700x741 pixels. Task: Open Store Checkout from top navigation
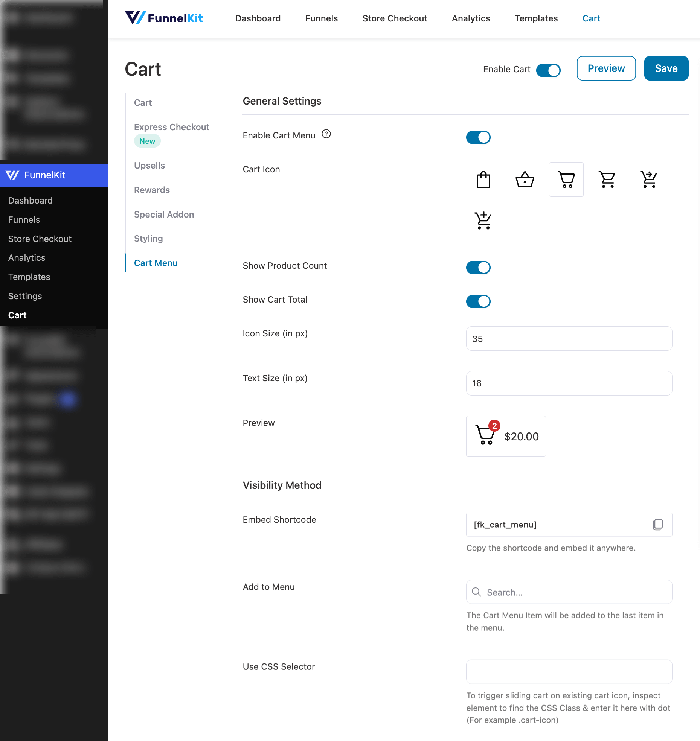(x=395, y=18)
